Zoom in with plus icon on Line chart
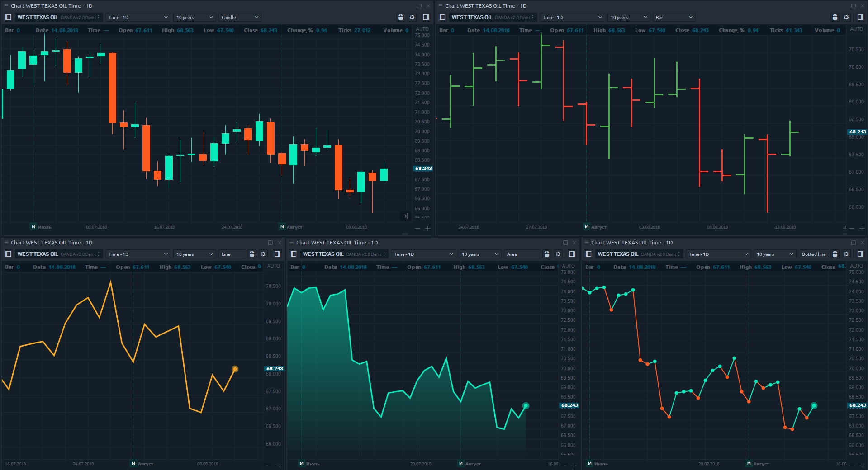Viewport: 868px width, 470px height. 279,465
